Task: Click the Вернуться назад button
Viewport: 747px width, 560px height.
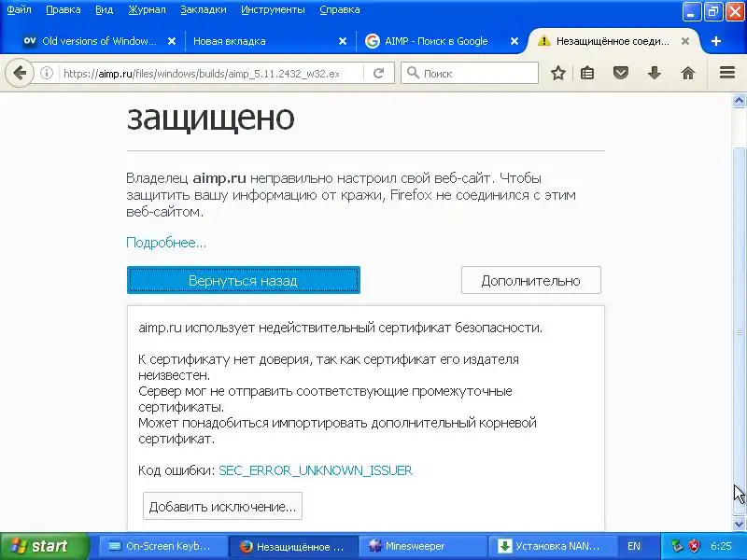Action: point(244,280)
